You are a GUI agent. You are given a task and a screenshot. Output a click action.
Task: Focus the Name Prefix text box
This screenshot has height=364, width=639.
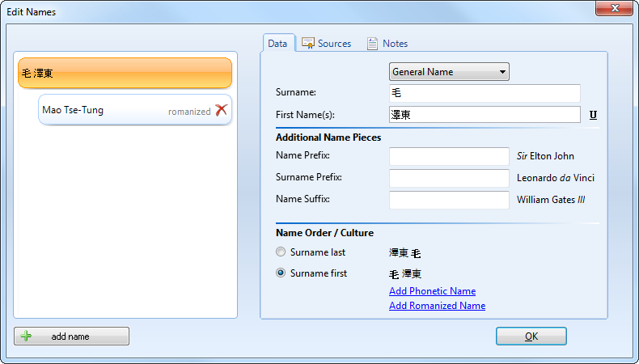tap(449, 156)
